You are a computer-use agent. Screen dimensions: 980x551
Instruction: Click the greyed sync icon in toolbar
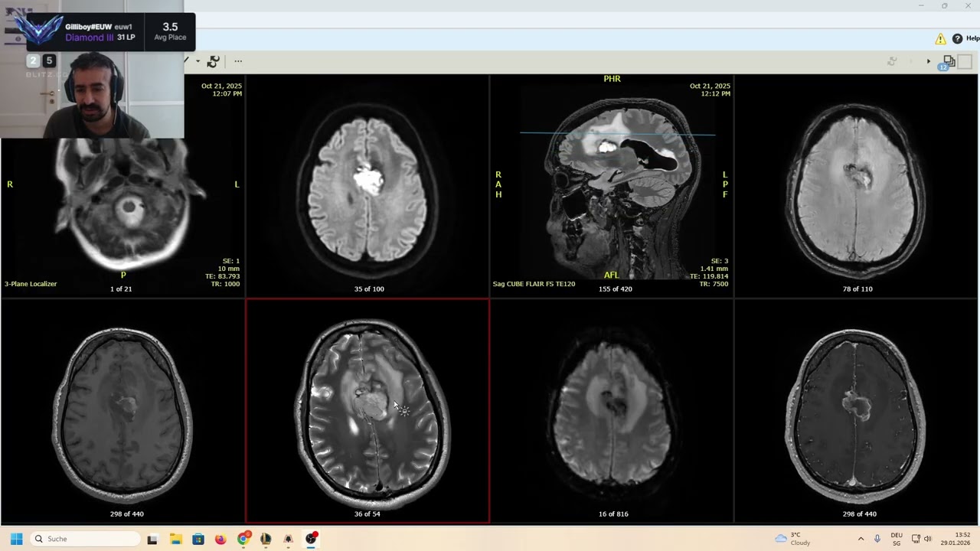[892, 61]
